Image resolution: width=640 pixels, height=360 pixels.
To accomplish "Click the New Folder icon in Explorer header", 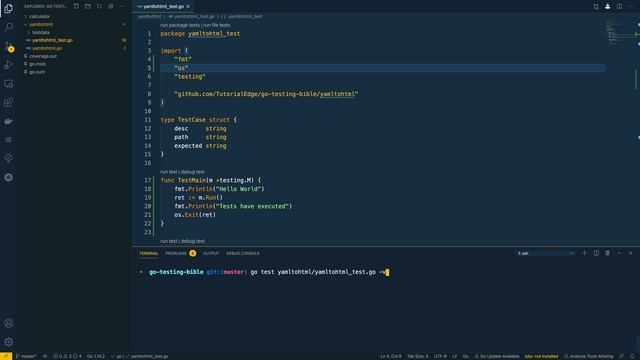I will click(x=88, y=6).
